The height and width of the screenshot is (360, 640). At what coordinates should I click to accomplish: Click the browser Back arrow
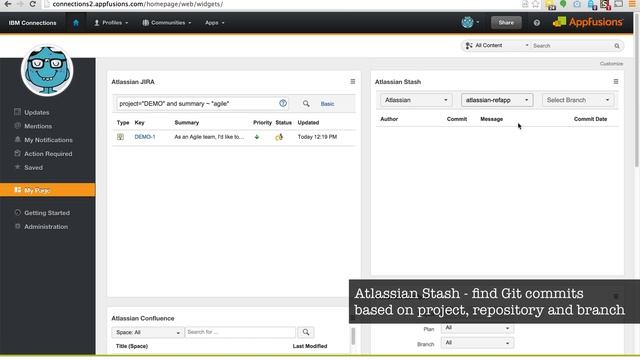click(8, 4)
